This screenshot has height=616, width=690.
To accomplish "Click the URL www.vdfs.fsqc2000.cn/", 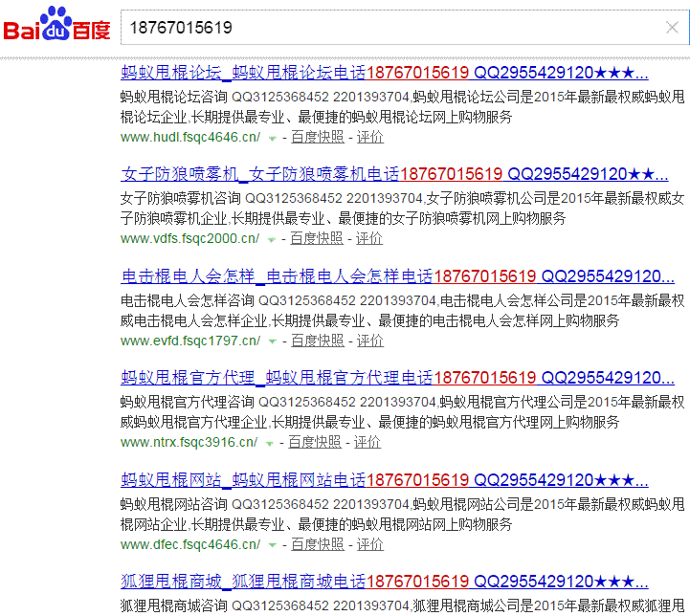I will [190, 239].
